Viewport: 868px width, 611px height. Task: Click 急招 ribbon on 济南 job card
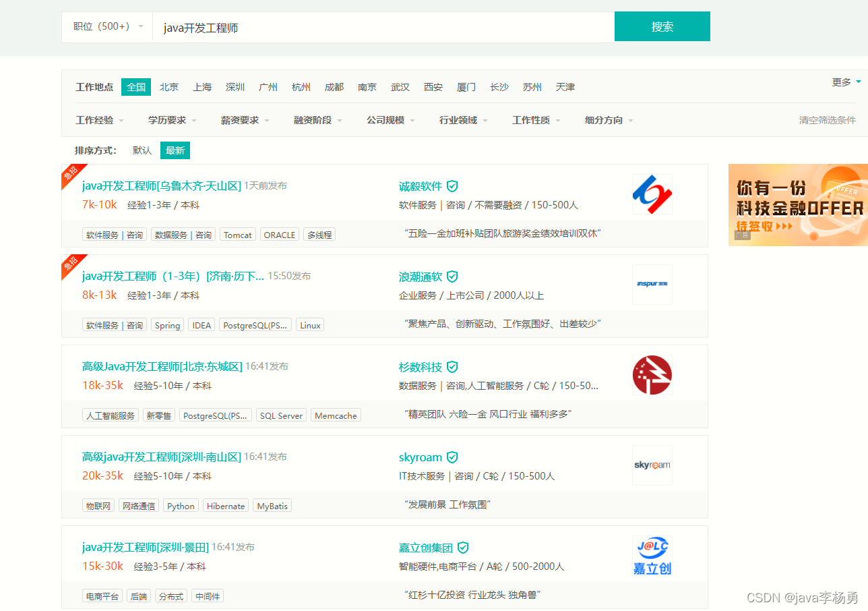tap(71, 264)
